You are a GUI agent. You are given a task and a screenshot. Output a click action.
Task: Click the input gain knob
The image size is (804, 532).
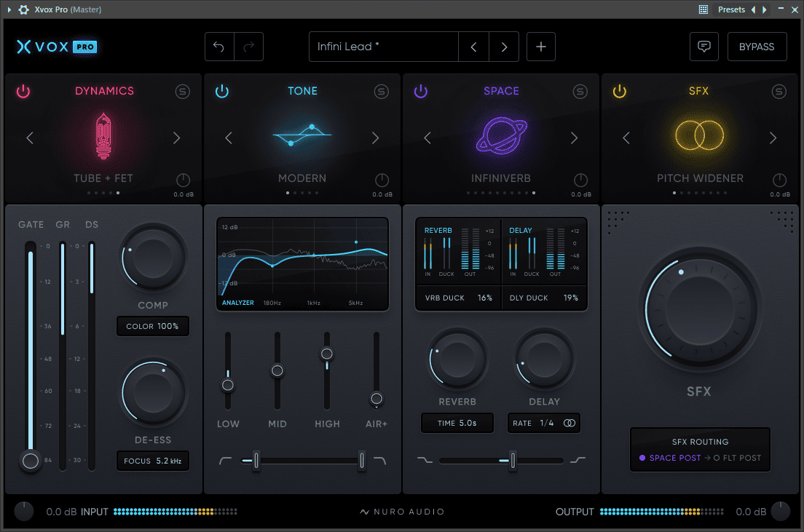(x=23, y=512)
